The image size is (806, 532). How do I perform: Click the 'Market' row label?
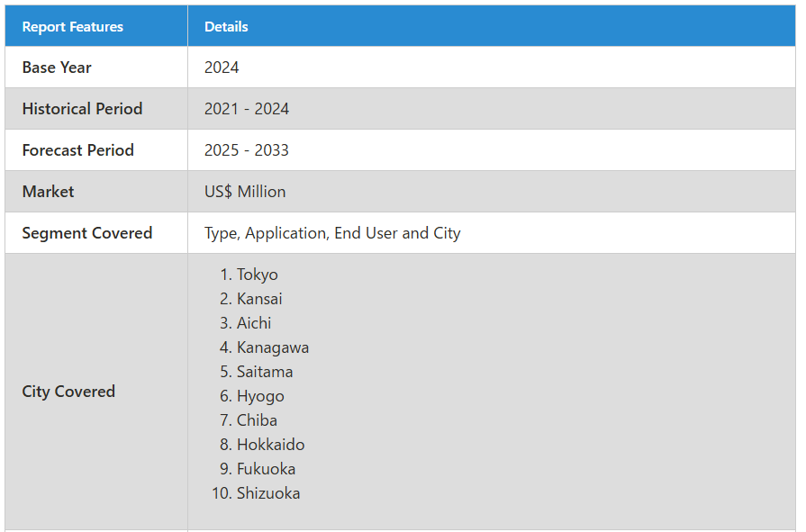(48, 191)
